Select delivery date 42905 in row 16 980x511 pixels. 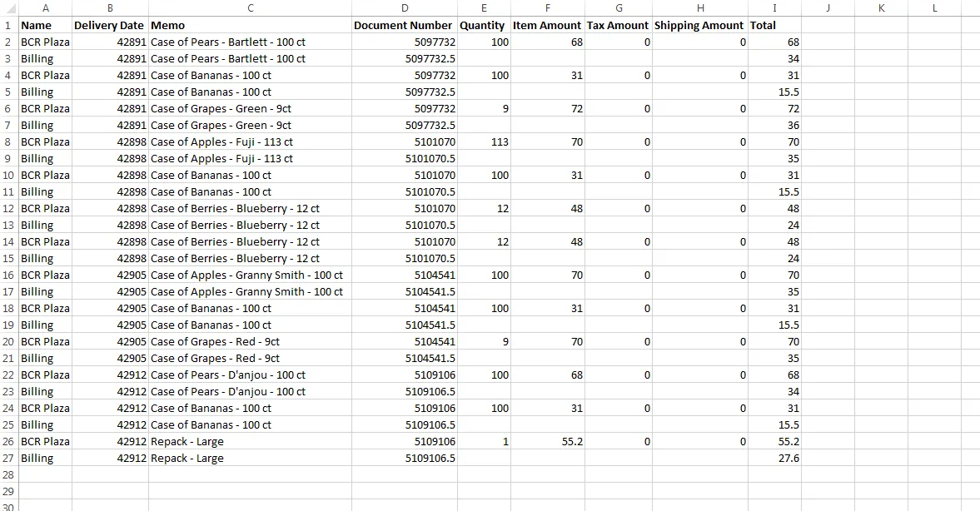110,275
